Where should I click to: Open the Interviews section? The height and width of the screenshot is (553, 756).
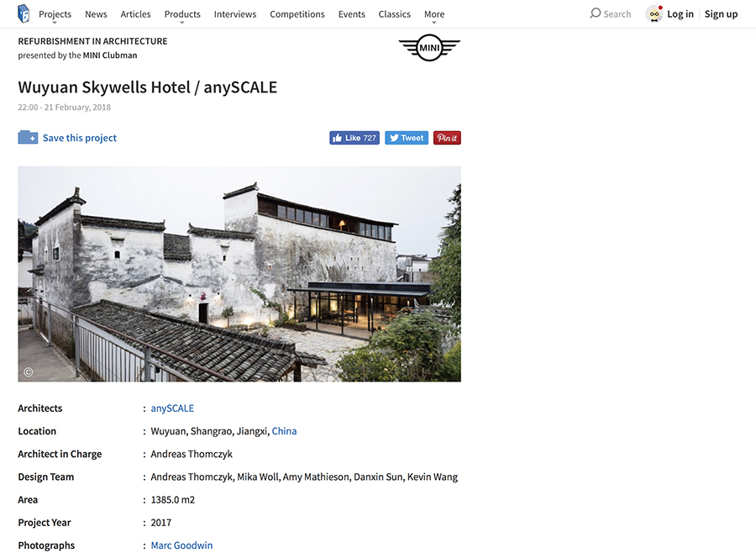(x=235, y=14)
